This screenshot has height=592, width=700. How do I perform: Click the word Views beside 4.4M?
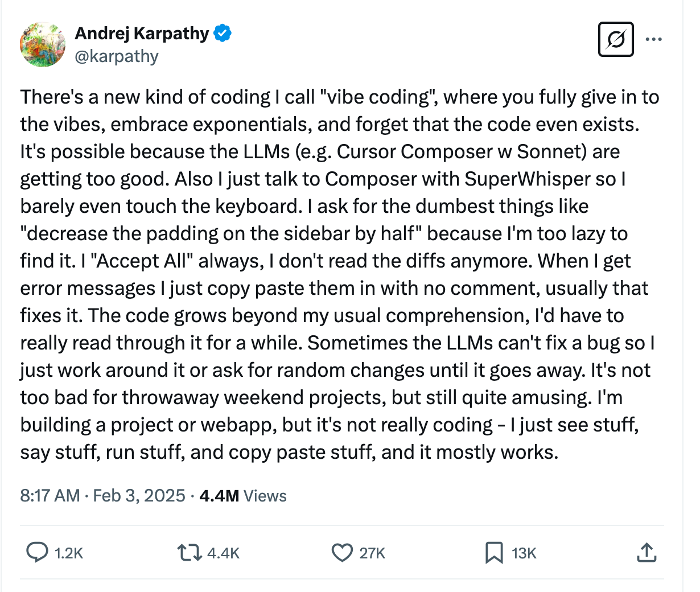265,496
